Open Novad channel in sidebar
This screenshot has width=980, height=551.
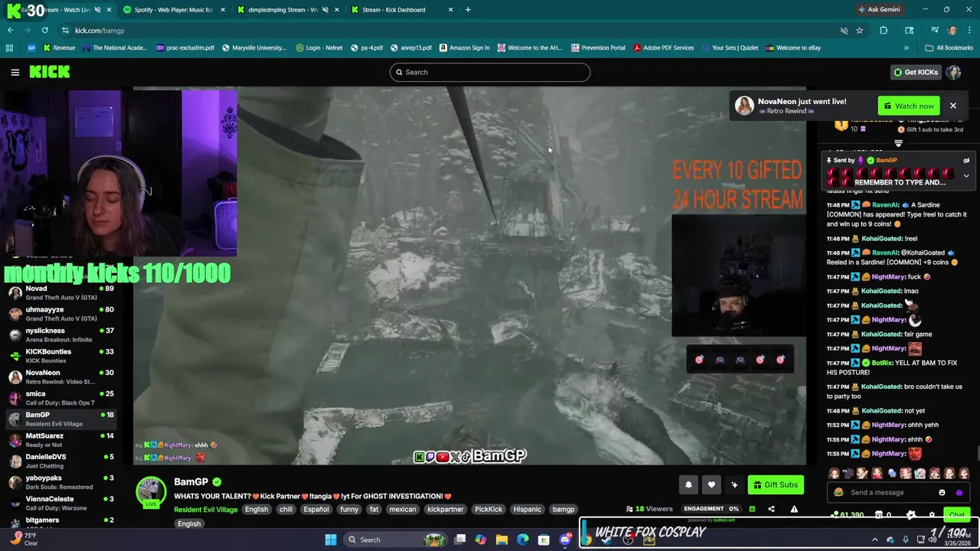[60, 293]
